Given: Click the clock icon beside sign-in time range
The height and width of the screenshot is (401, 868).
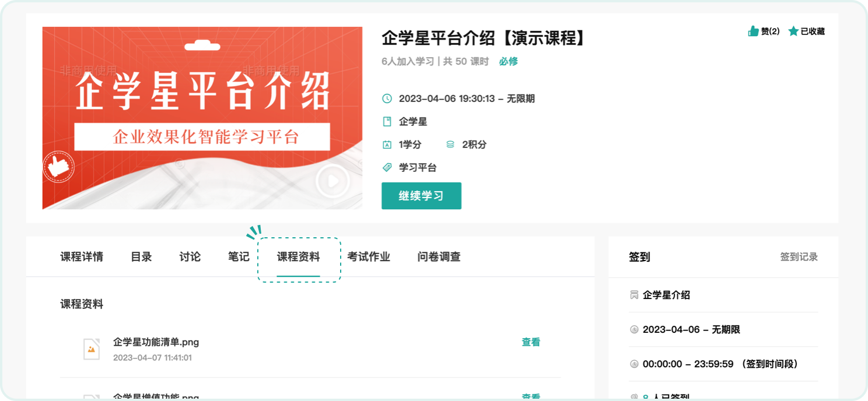Looking at the screenshot, I should point(634,364).
